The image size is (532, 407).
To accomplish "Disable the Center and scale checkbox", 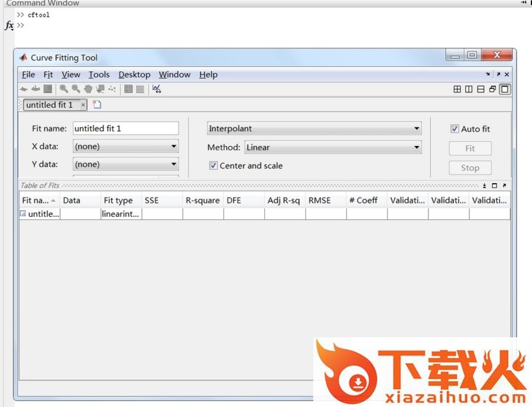I will tap(213, 166).
